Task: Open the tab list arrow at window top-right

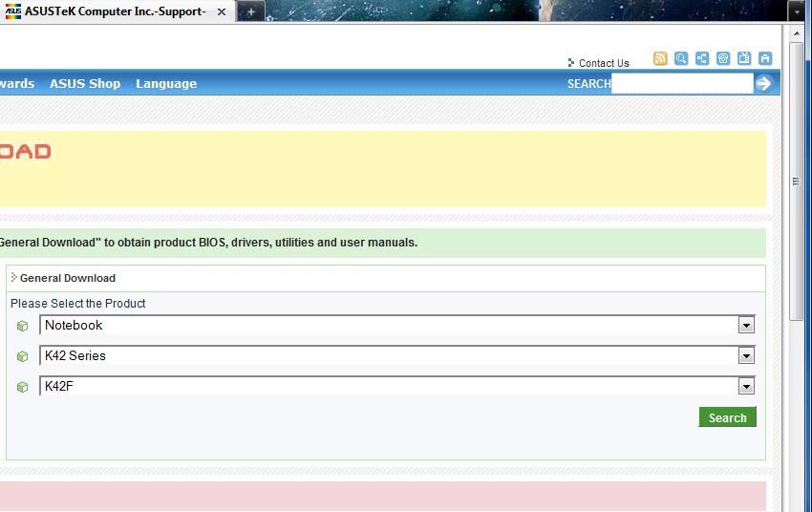Action: pos(797,11)
